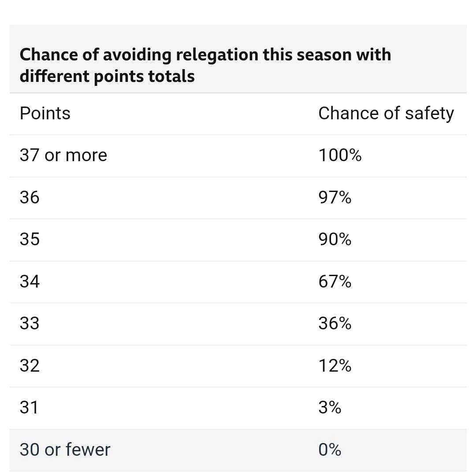Viewport: 476px width, 476px height.
Task: Click the "Points" column header
Action: pos(45,114)
